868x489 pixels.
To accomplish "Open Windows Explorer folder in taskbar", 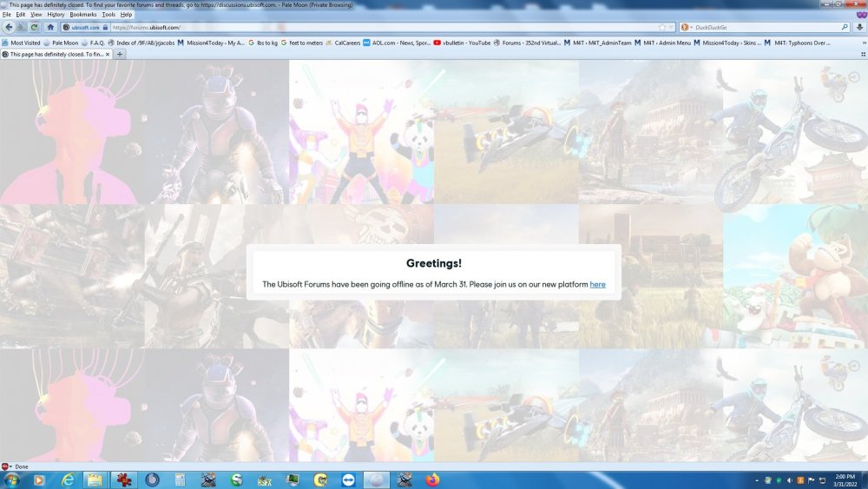I will 95,480.
